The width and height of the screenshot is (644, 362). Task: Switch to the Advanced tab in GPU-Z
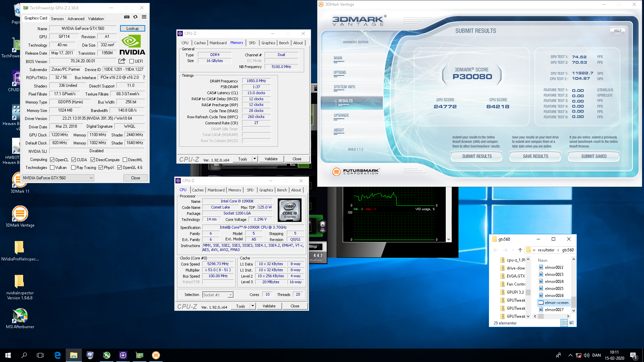pos(76,19)
